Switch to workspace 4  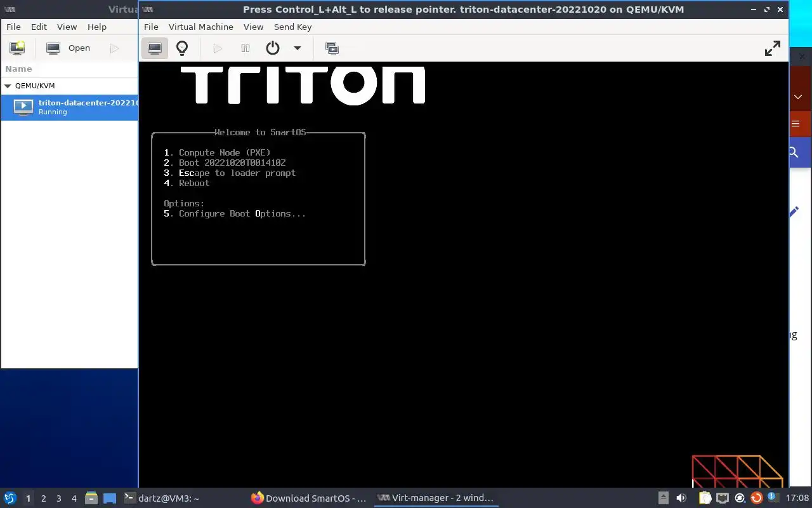pyautogui.click(x=74, y=498)
